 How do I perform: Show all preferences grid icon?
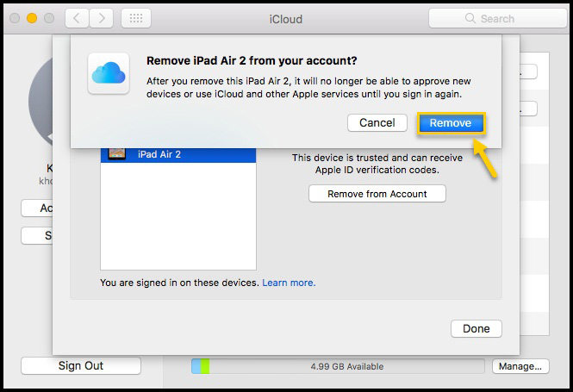[136, 18]
